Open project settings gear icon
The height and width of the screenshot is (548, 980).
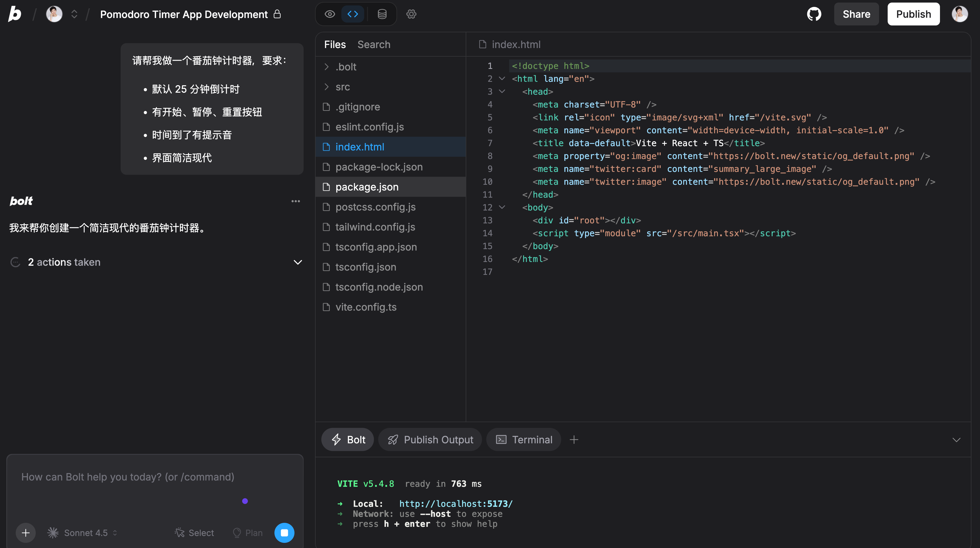coord(411,15)
